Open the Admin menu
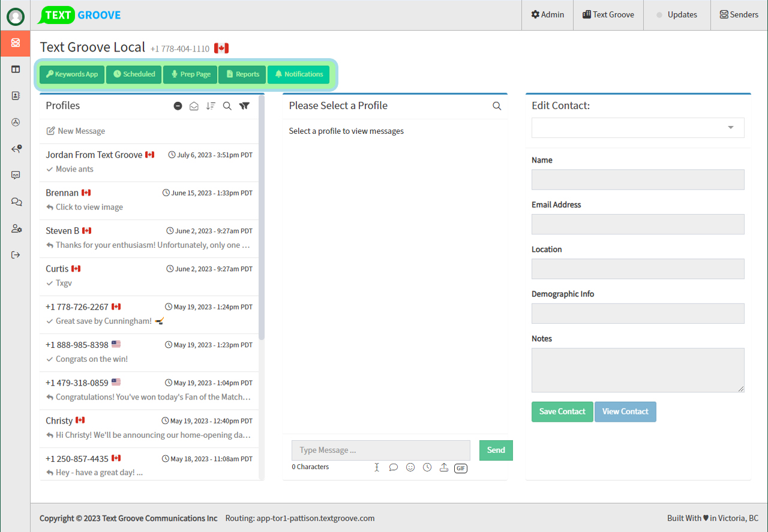The width and height of the screenshot is (768, 532). coord(547,15)
